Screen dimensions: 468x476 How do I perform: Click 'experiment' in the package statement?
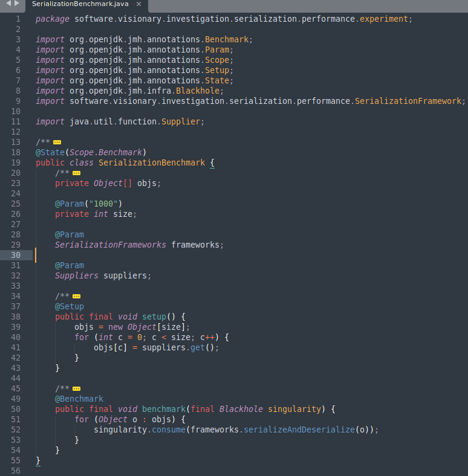coord(383,19)
